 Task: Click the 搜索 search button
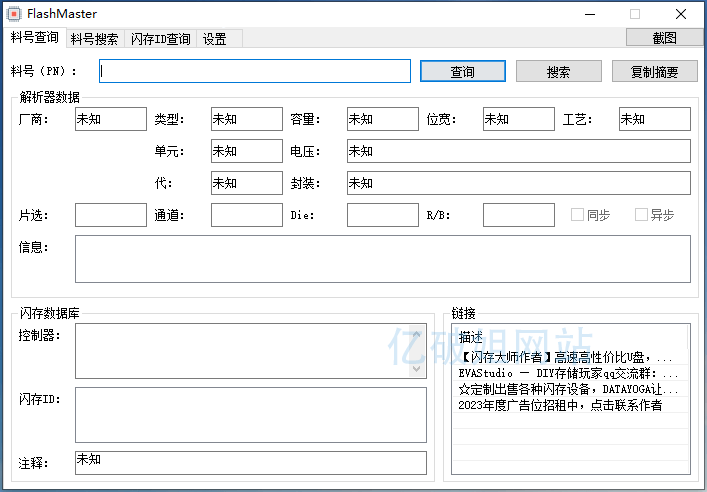(x=558, y=72)
